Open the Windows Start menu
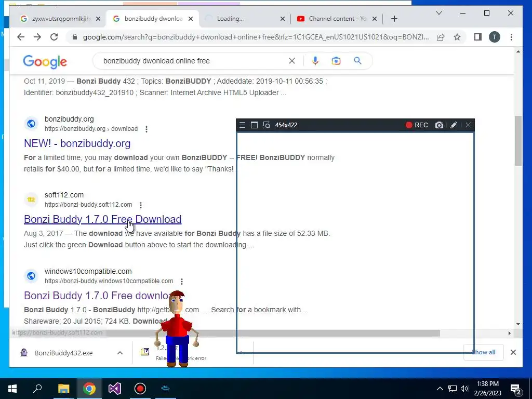 point(12,389)
